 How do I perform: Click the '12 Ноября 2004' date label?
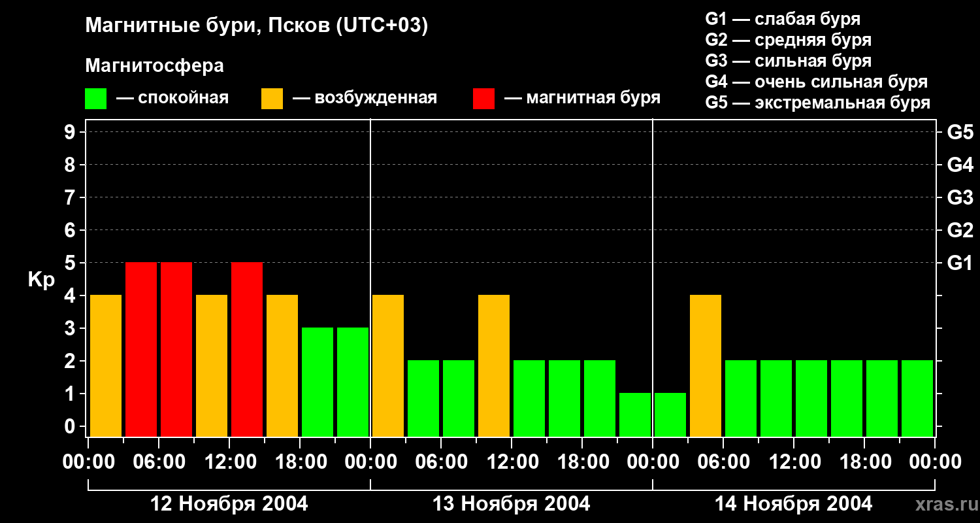pos(229,503)
